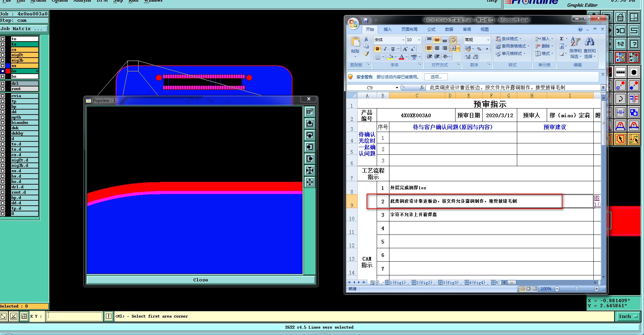Screen dimensions: 644x335
Task: Toggle the checkbox of layer 'rout'
Action: click(3, 89)
